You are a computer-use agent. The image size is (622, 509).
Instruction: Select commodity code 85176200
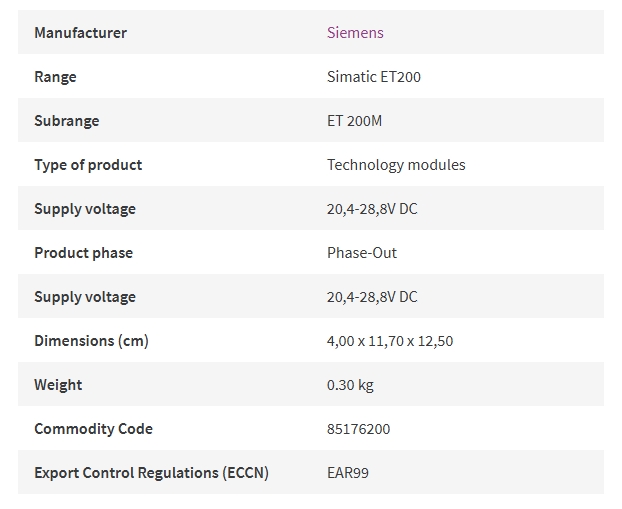point(358,429)
